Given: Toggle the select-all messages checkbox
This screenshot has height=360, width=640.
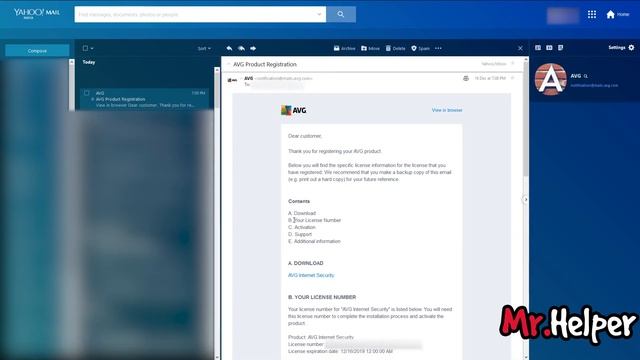Looking at the screenshot, I should (85, 48).
